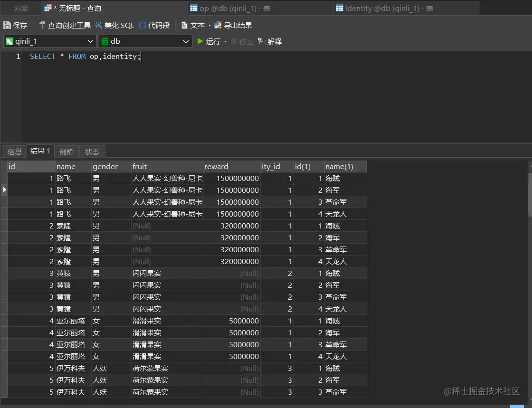Click 革命军 cell in the 路飞 rows
The image size is (532, 408).
(x=345, y=202)
